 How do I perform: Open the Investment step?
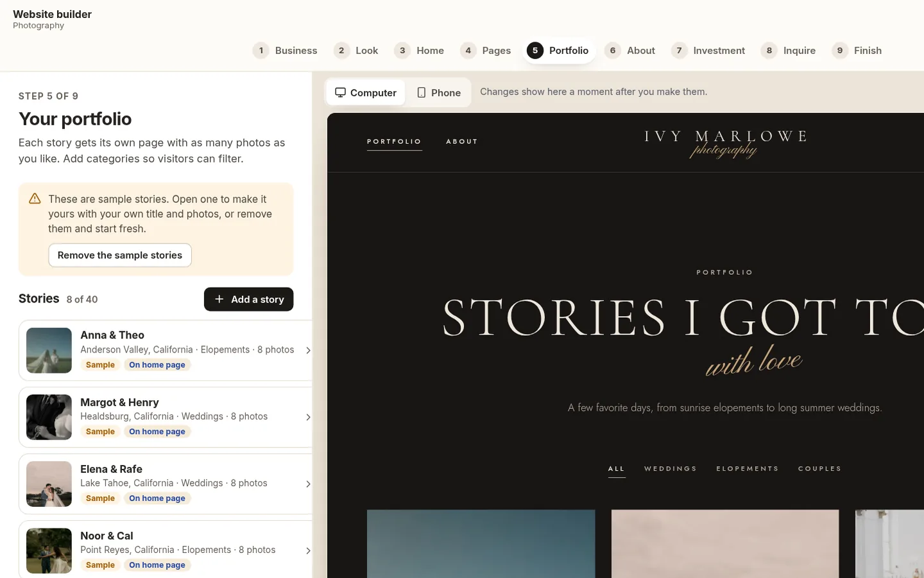[x=708, y=51]
